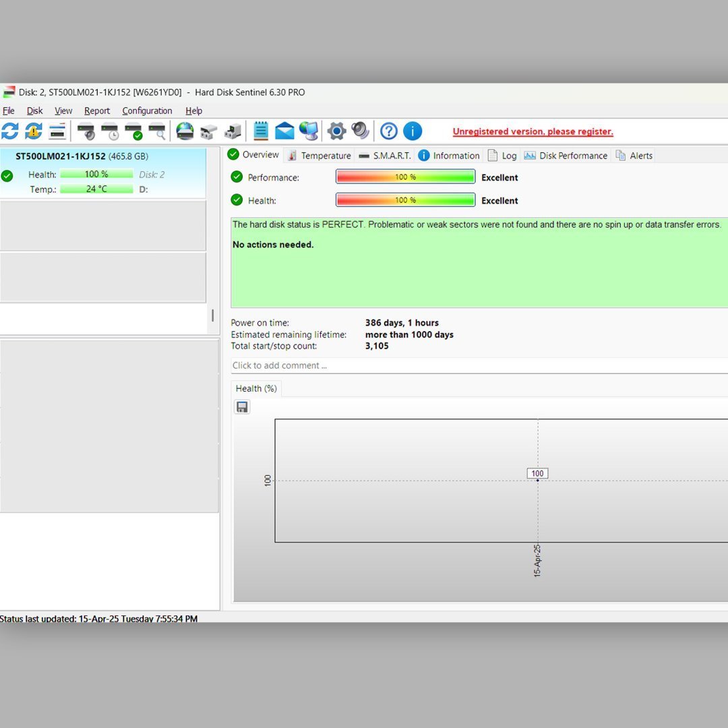Click the 'The hard disk status is PERFECT' message
The width and height of the screenshot is (728, 728).
[477, 224]
